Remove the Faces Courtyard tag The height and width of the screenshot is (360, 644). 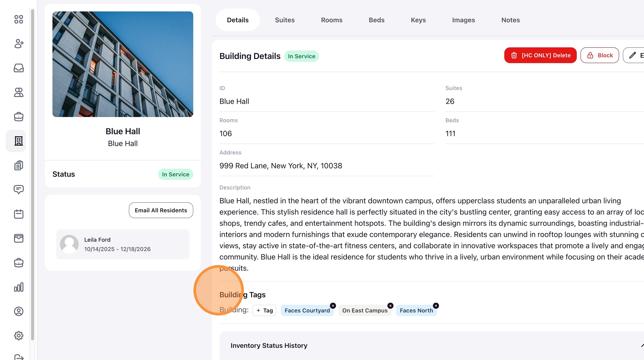pyautogui.click(x=333, y=306)
